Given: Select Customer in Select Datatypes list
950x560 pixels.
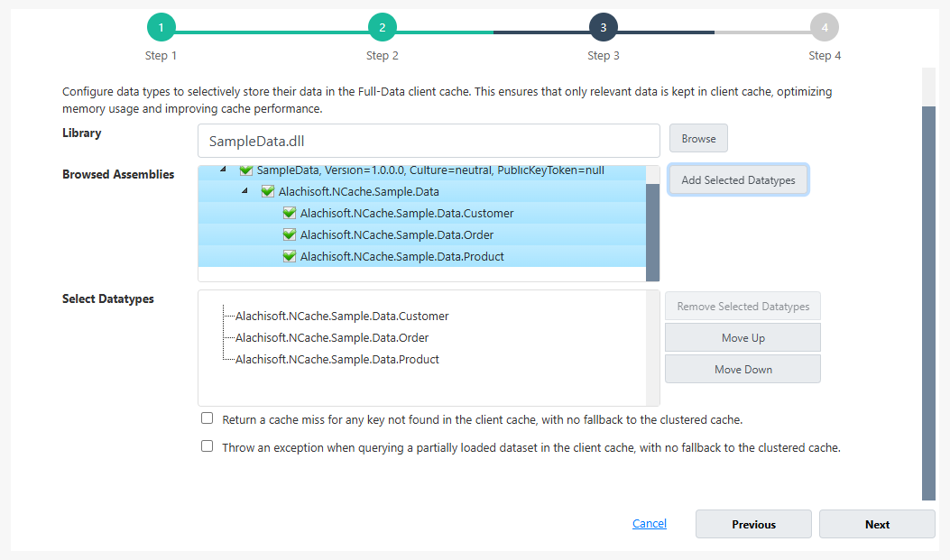Looking at the screenshot, I should pyautogui.click(x=342, y=316).
